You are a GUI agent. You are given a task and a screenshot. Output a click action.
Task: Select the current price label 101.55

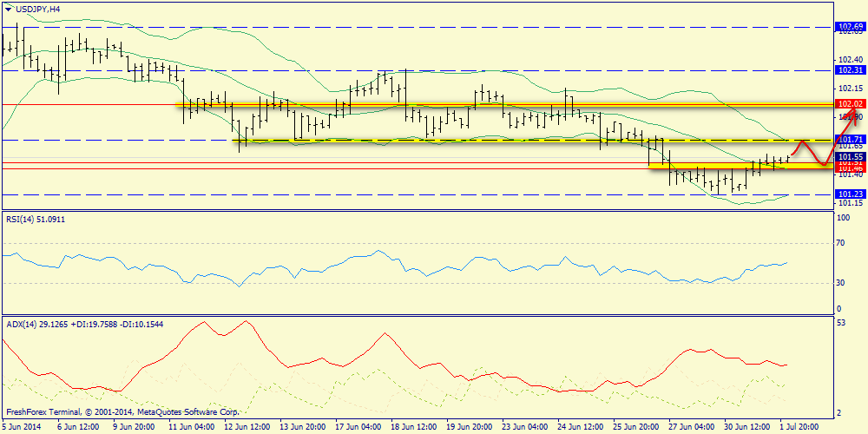(x=851, y=156)
